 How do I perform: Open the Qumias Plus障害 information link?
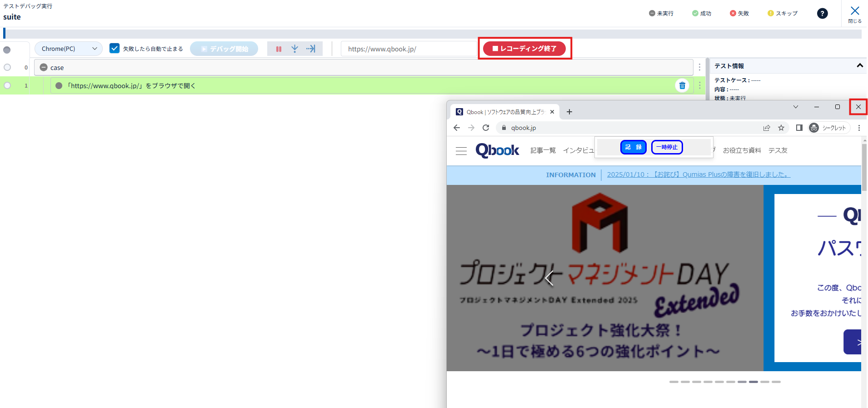tap(698, 174)
